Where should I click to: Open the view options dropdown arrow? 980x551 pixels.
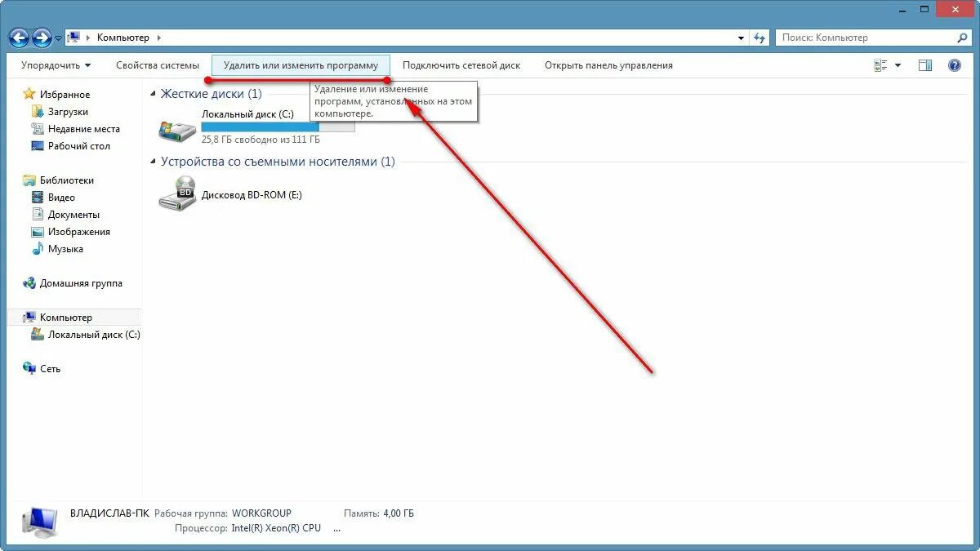pyautogui.click(x=898, y=65)
